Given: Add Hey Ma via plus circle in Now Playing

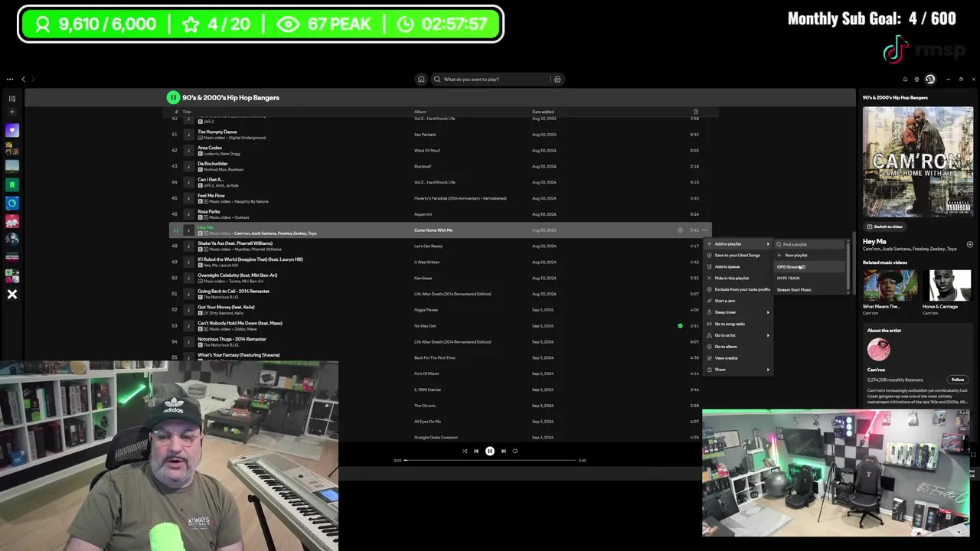Looking at the screenshot, I should [x=969, y=244].
